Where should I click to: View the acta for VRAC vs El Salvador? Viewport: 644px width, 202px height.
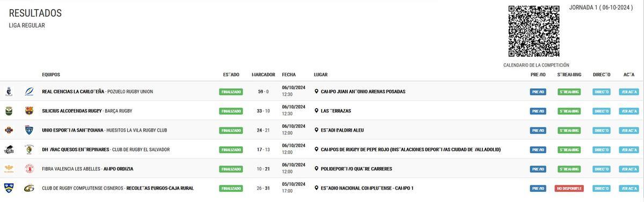pos(629,150)
